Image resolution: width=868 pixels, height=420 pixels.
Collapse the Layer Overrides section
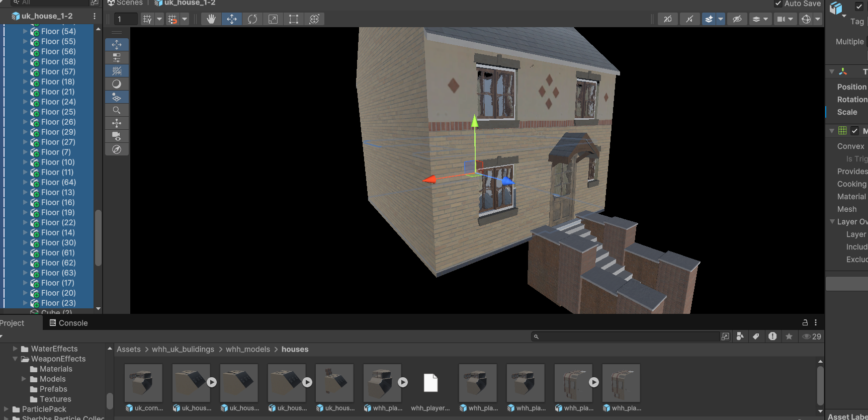(x=832, y=222)
